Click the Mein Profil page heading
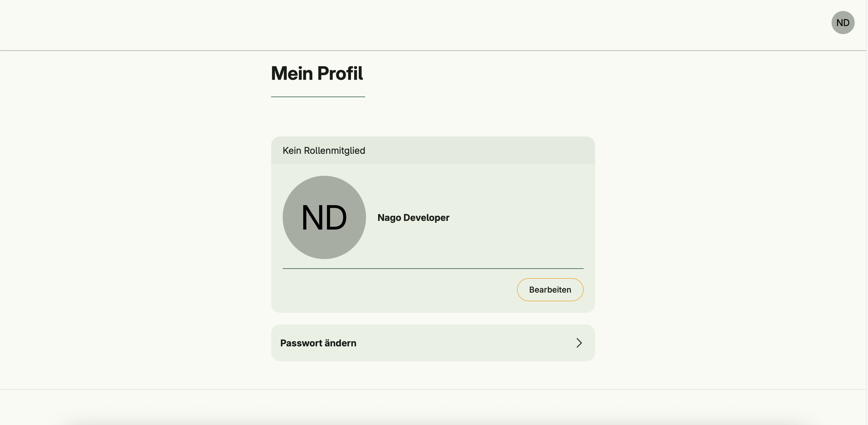868x425 pixels. [317, 73]
